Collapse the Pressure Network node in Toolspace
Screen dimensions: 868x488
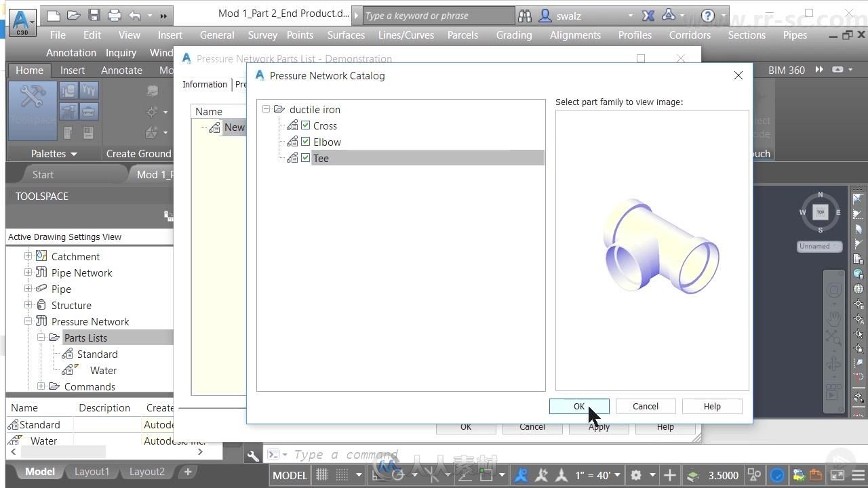click(x=28, y=321)
